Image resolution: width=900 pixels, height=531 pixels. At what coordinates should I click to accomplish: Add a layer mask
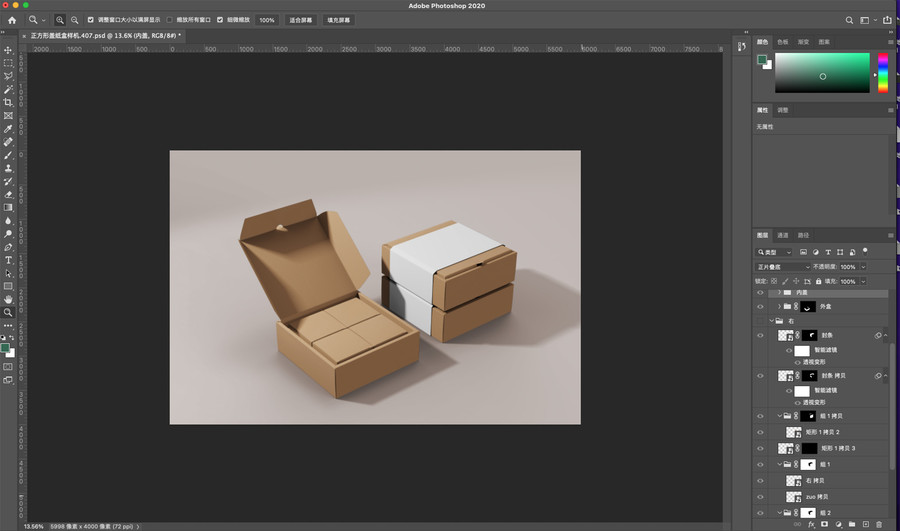[825, 524]
